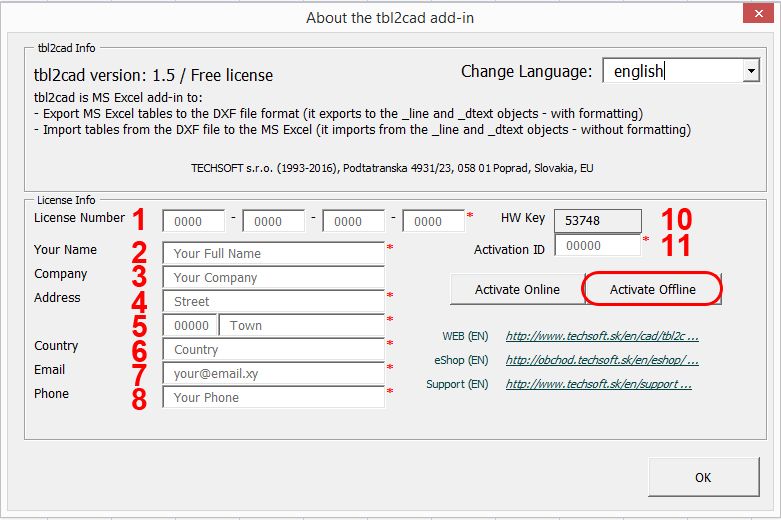Screen dimensions: 781x520
Task: Focus the Activation ID field
Action: click(x=597, y=246)
